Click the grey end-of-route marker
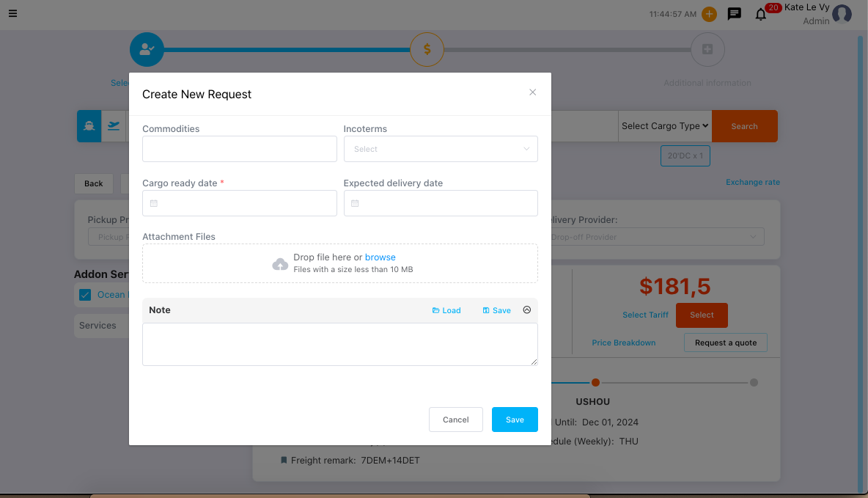The image size is (868, 498). [x=754, y=383]
